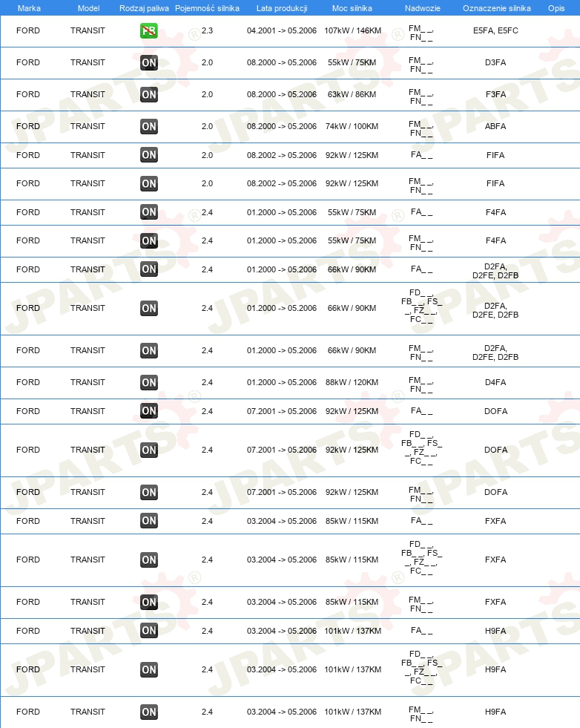Click the ON icon in the FIFA FM__, FN__ row
This screenshot has height=728, width=580.
pos(149,184)
